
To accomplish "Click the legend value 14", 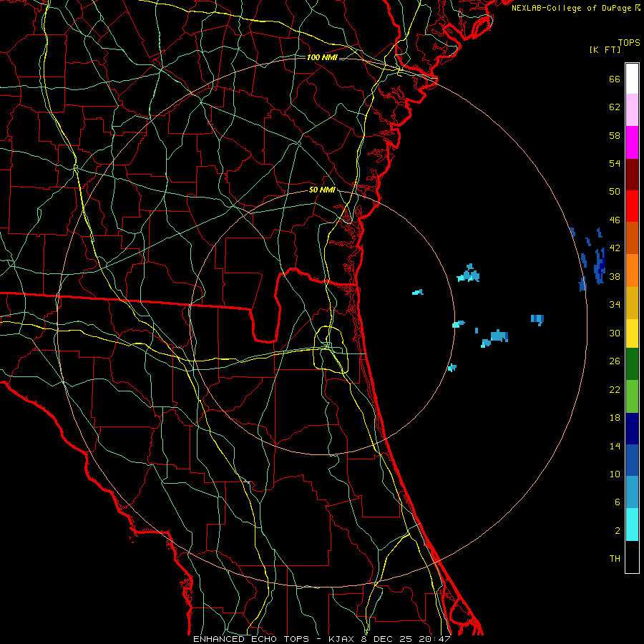I will tap(615, 446).
